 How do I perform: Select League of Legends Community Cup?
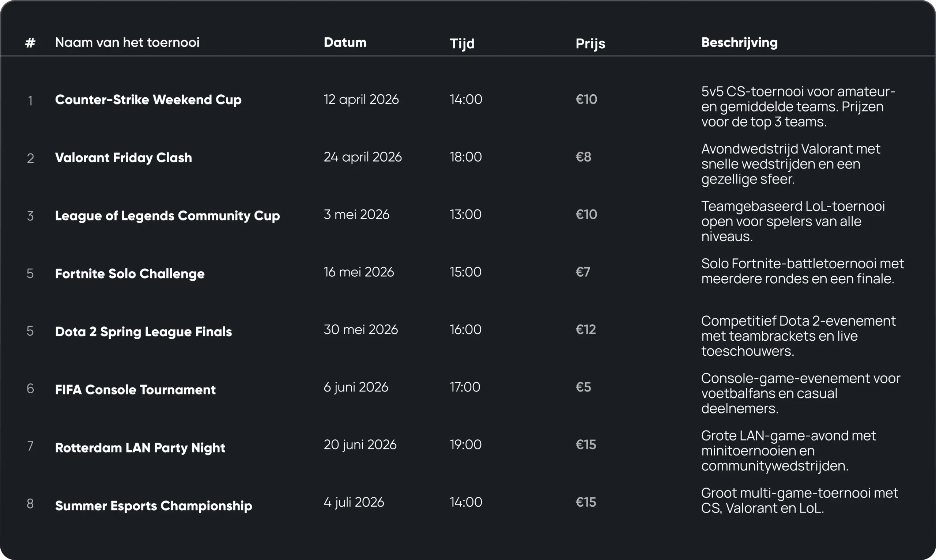coord(167,215)
